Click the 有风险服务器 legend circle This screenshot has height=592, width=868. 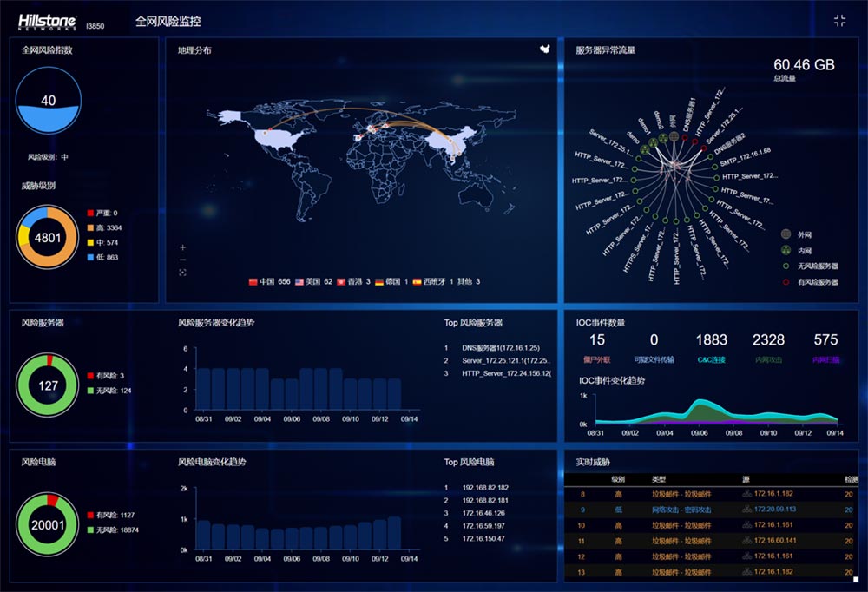point(786,282)
